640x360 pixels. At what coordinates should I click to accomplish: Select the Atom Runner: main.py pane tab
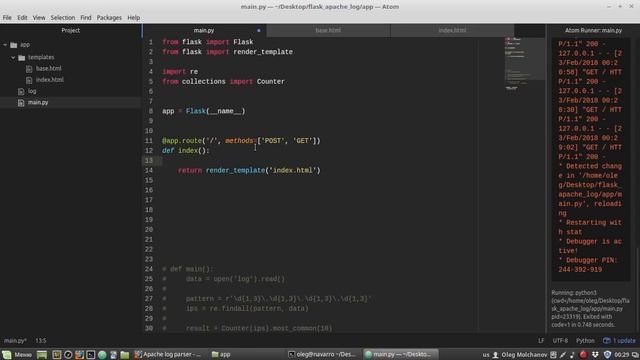click(593, 30)
